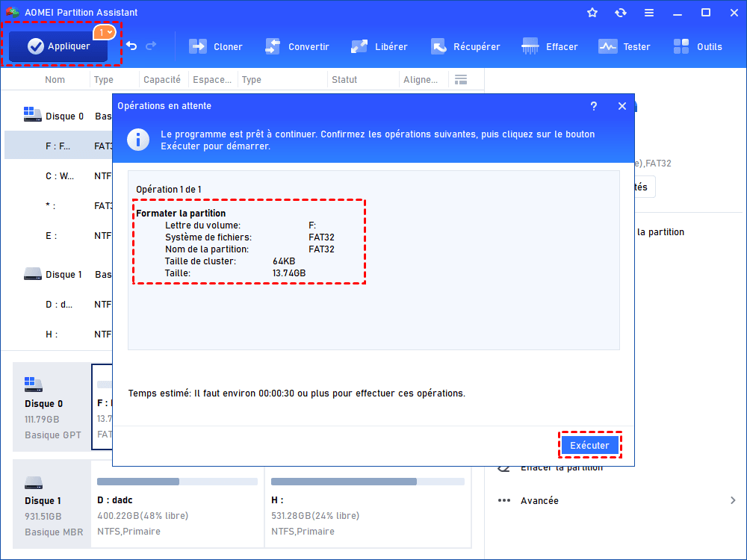Close the Opérations en attente dialog
The height and width of the screenshot is (560, 747).
(622, 106)
